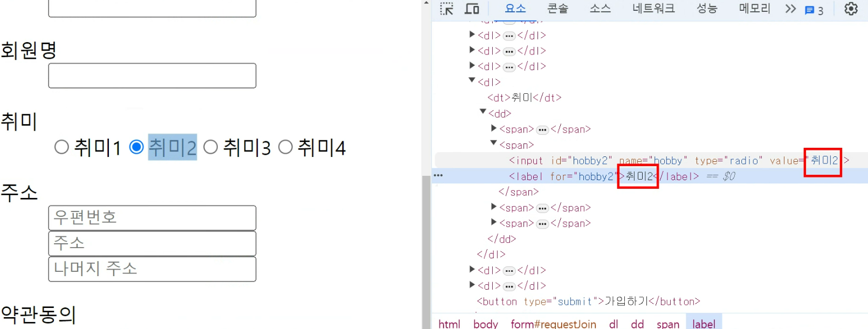Focus the 주소 input field
Image resolution: width=868 pixels, height=329 pixels.
pyautogui.click(x=152, y=243)
